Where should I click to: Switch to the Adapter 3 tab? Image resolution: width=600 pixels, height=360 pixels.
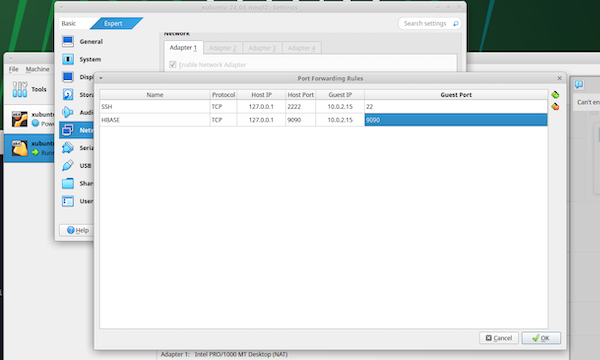click(262, 48)
